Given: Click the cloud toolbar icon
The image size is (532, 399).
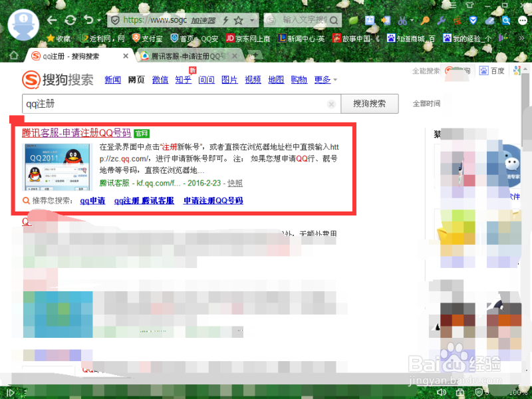Looking at the screenshot, I should (x=489, y=21).
